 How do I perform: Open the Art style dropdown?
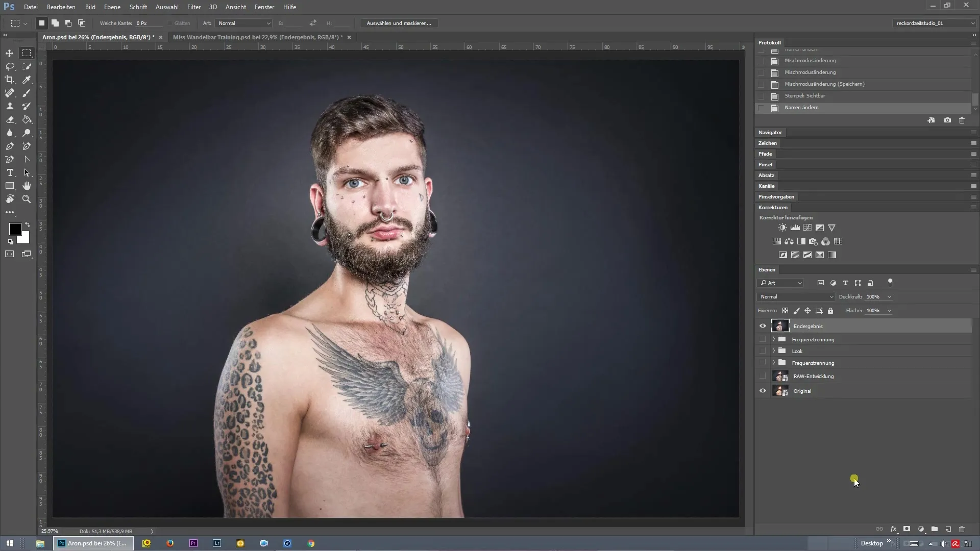[x=244, y=23]
